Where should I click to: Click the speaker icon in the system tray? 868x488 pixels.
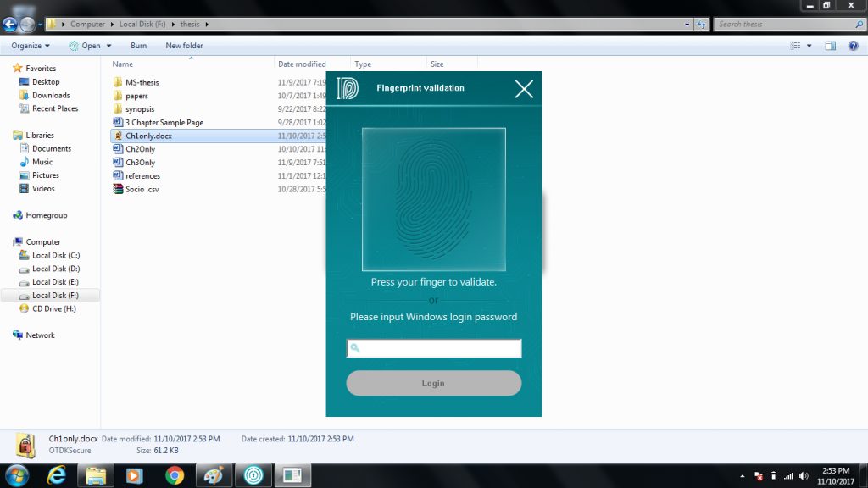click(x=804, y=475)
